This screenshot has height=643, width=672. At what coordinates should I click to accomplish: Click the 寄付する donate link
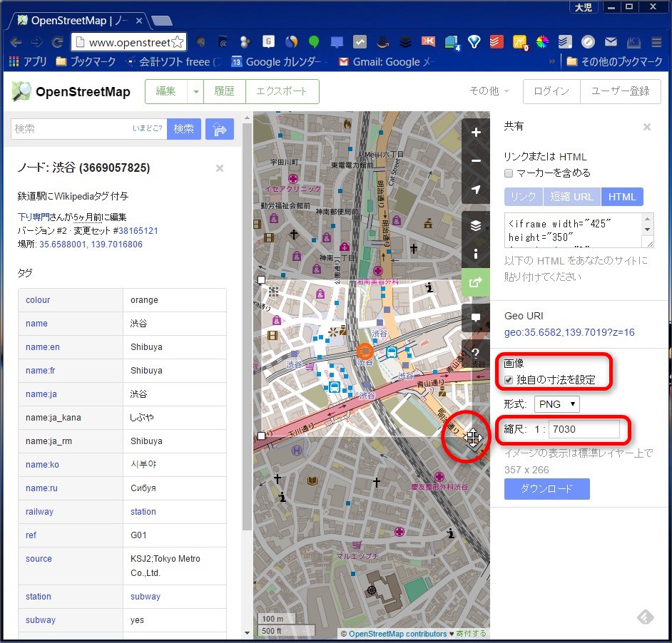(x=471, y=634)
